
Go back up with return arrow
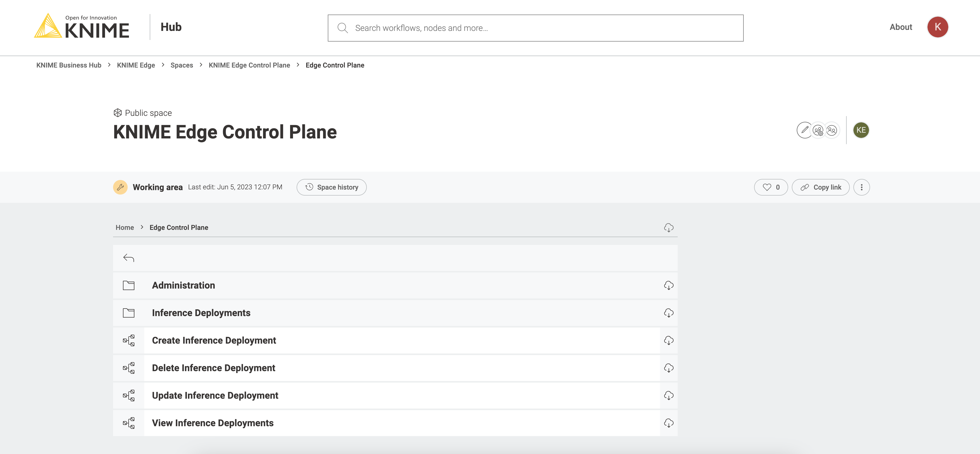point(129,258)
